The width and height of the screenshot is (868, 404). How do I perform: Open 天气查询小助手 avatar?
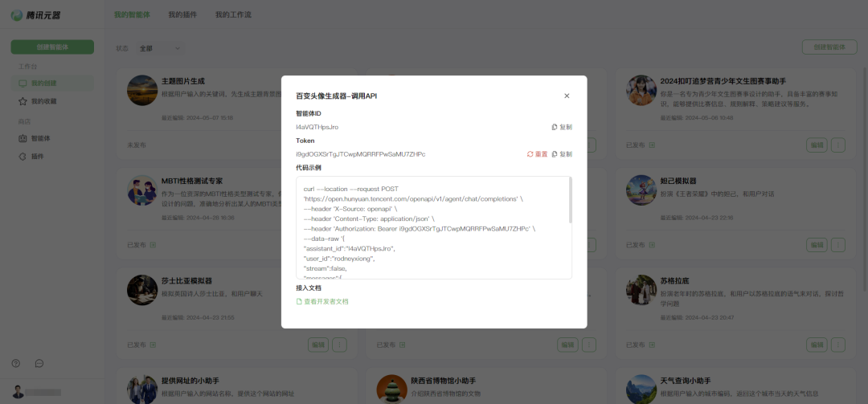tap(641, 390)
